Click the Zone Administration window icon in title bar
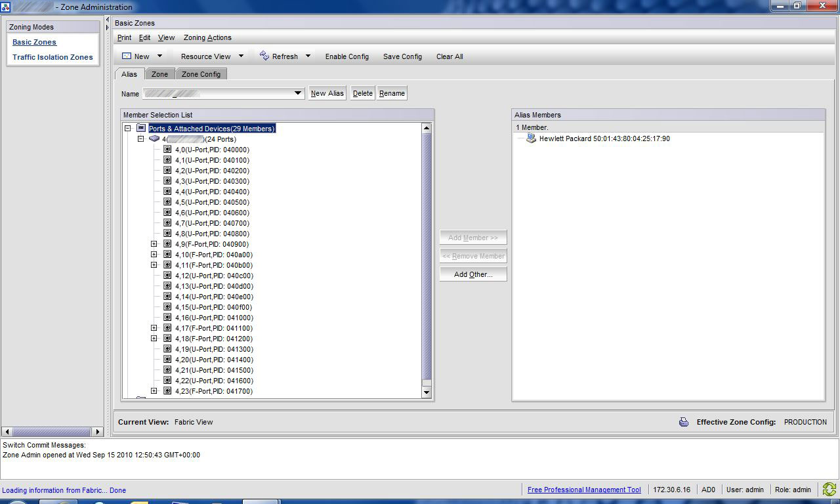Screen dimensions: 840x504 coord(5,7)
